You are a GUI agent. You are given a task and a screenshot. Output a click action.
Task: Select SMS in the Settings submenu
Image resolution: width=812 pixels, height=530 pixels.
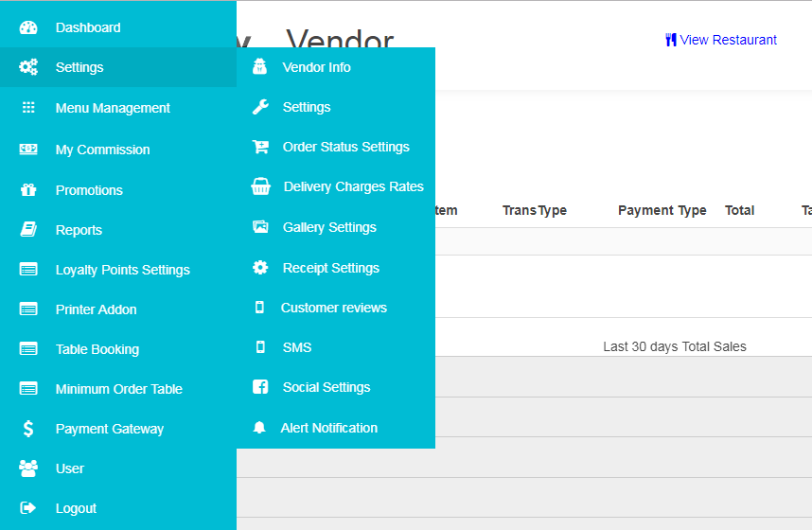tap(296, 347)
